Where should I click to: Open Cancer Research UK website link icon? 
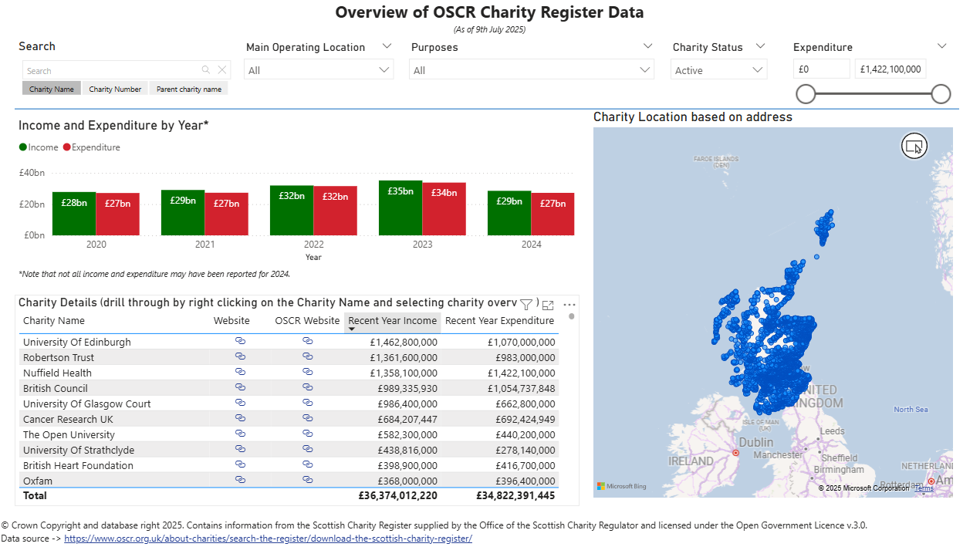(x=240, y=417)
